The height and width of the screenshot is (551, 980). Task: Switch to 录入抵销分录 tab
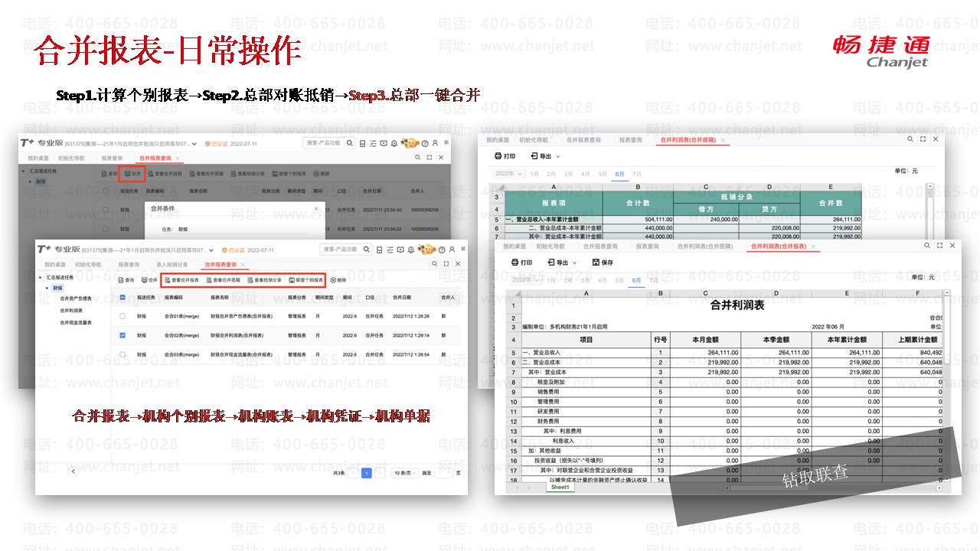click(x=171, y=264)
